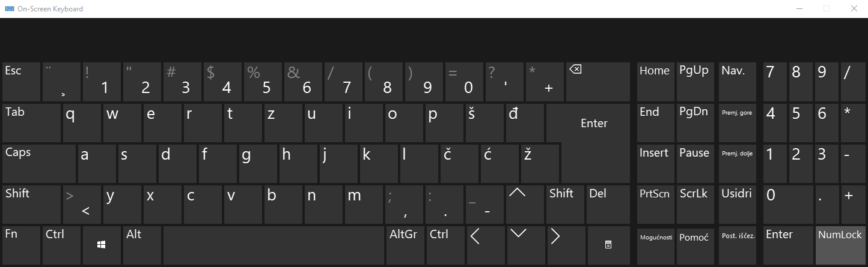The width and height of the screenshot is (868, 267).
Task: Click the backspace icon key
Action: pos(598,82)
